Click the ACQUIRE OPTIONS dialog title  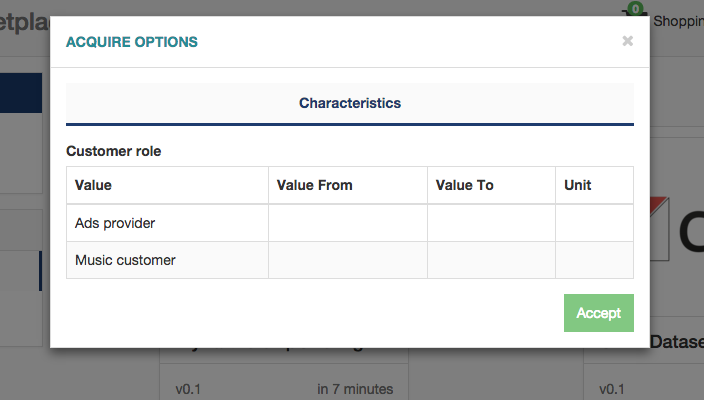(132, 42)
